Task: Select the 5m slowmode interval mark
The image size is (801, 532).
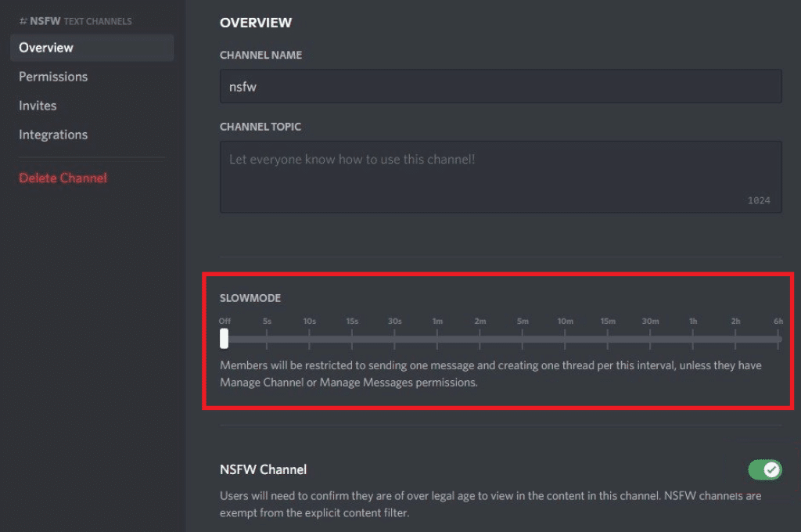Action: pos(523,339)
